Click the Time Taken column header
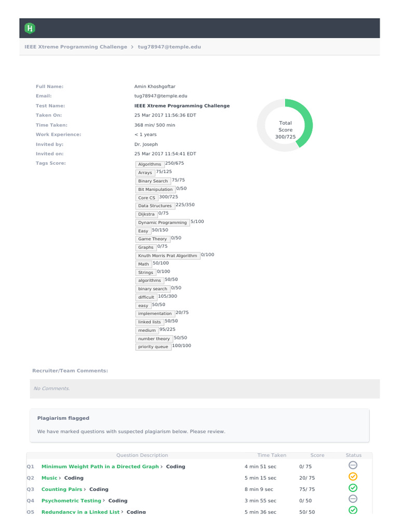The height and width of the screenshot is (532, 399). point(272,455)
